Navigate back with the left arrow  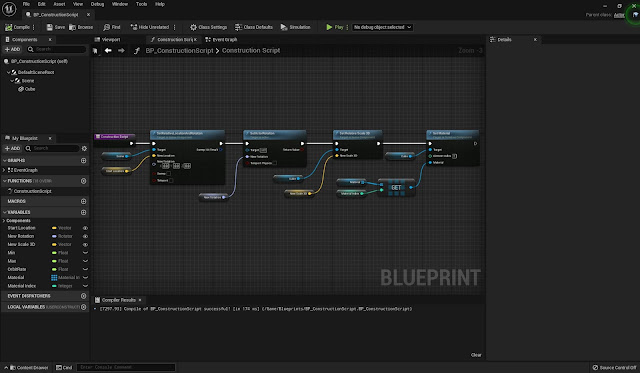coord(108,51)
